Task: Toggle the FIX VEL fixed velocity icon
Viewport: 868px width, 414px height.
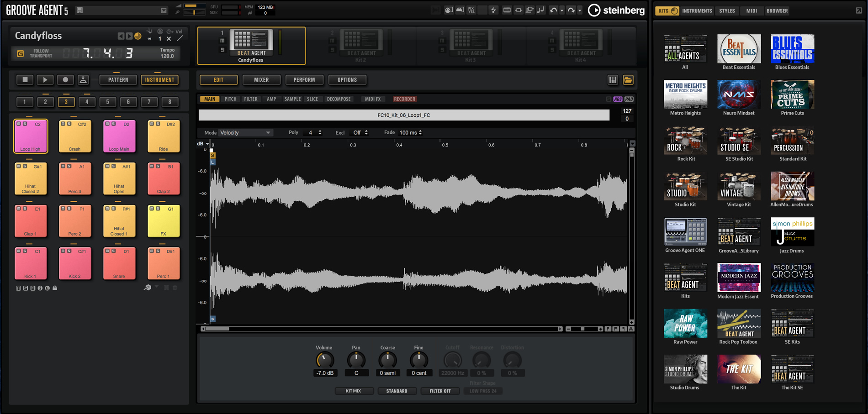Action: [x=471, y=9]
